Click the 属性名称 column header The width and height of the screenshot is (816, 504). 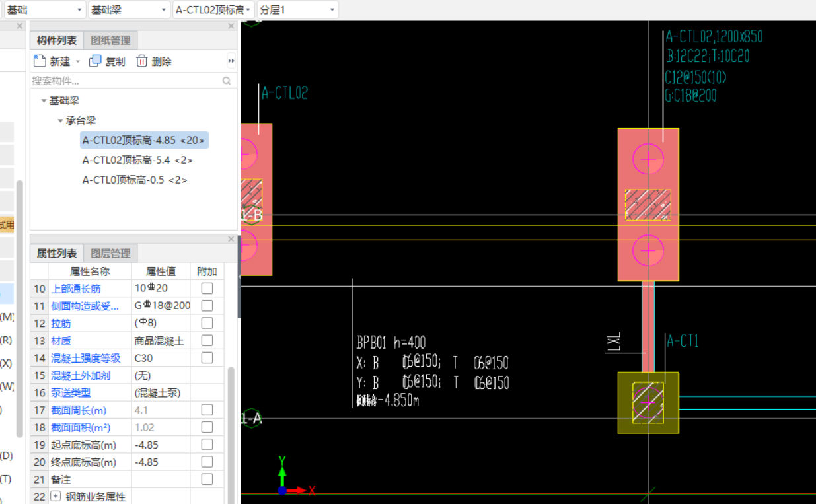tap(90, 271)
